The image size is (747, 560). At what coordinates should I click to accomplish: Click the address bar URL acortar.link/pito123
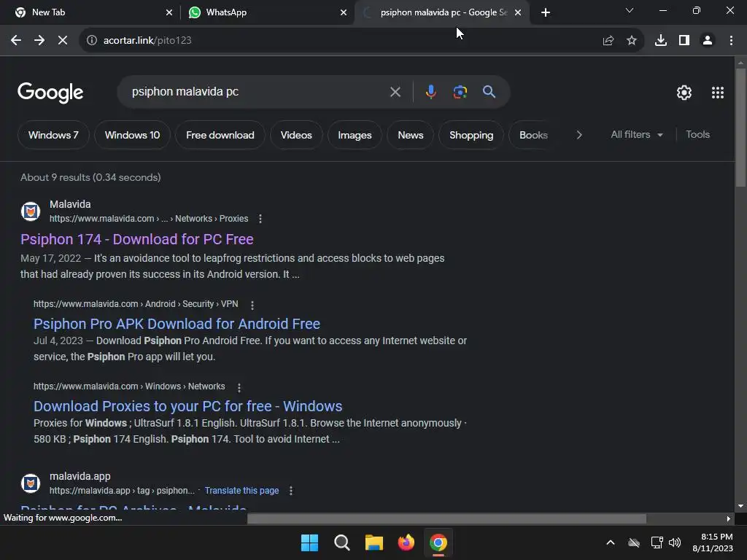(x=147, y=41)
